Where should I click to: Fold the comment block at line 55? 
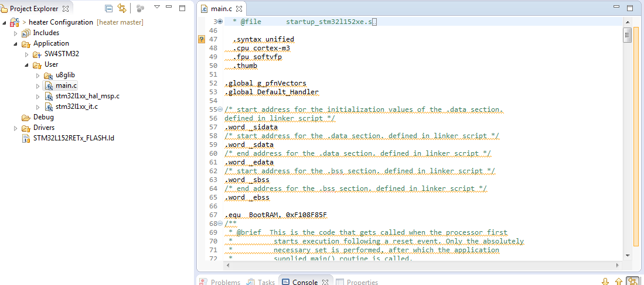coord(220,109)
